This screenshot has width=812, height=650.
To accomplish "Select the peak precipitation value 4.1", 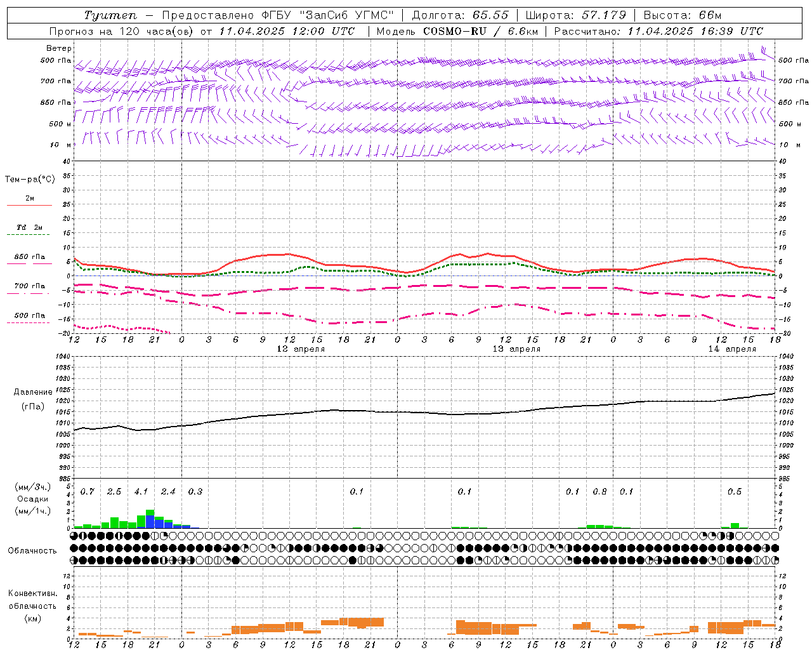I will (141, 492).
